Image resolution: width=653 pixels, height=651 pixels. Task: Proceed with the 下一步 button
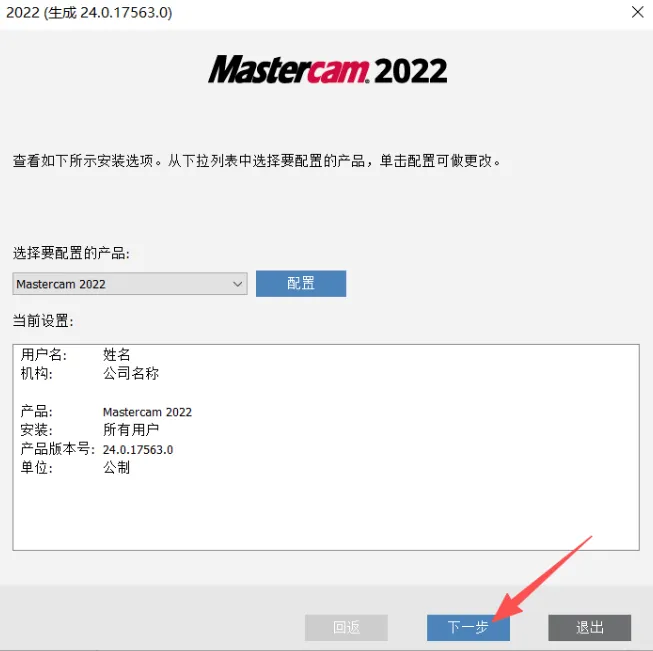[x=468, y=627]
